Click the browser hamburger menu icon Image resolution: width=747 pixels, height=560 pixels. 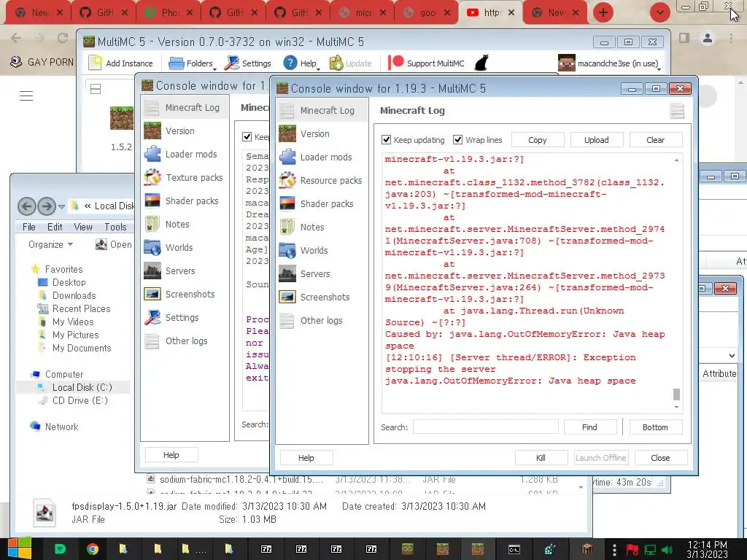tap(26, 96)
